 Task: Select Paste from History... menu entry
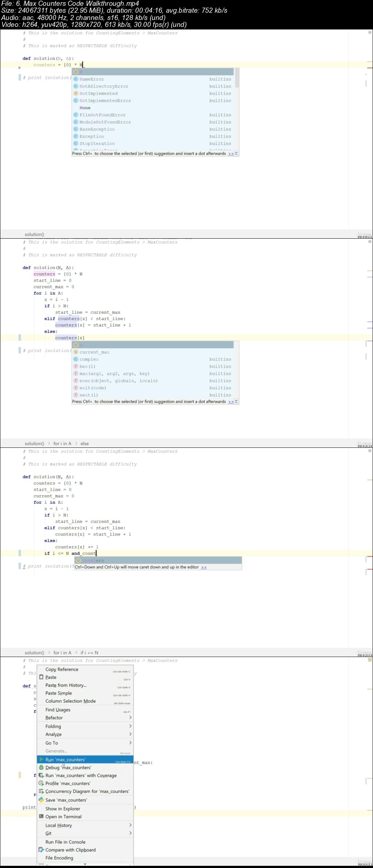tap(85, 685)
